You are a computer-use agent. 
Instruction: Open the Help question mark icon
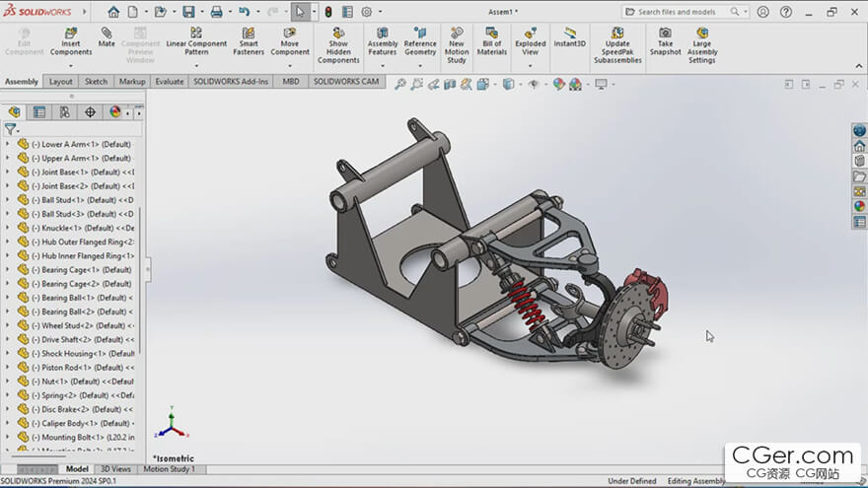786,12
